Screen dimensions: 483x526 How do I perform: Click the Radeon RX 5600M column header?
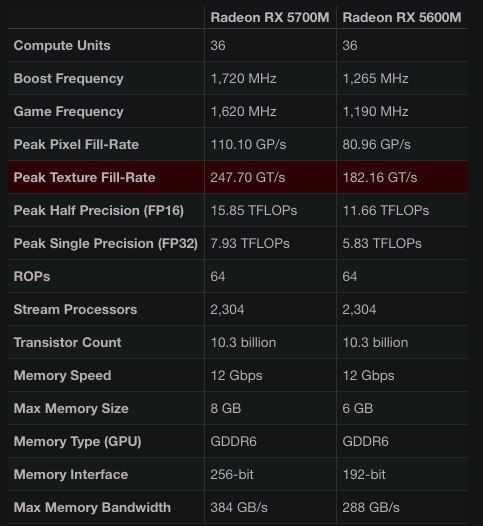tap(401, 17)
